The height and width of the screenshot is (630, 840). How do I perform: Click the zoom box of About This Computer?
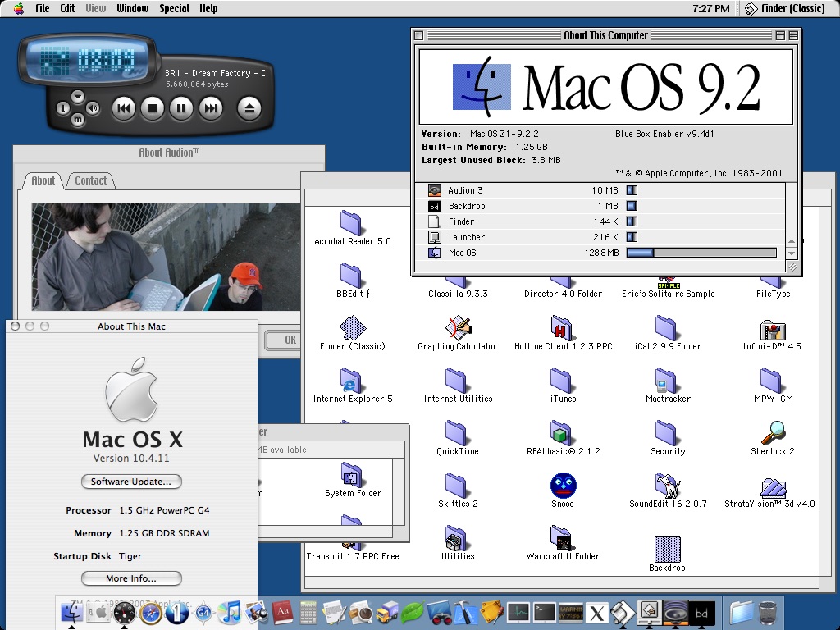(781, 35)
